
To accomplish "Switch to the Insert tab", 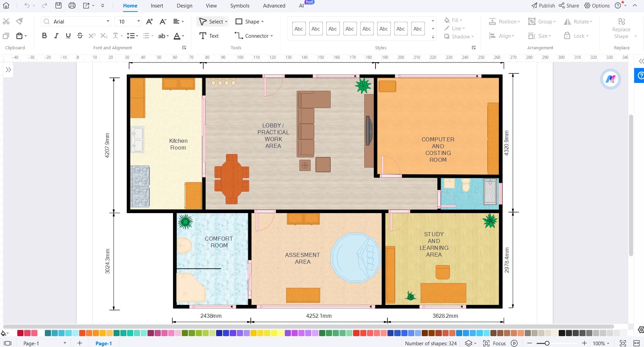I will point(157,5).
